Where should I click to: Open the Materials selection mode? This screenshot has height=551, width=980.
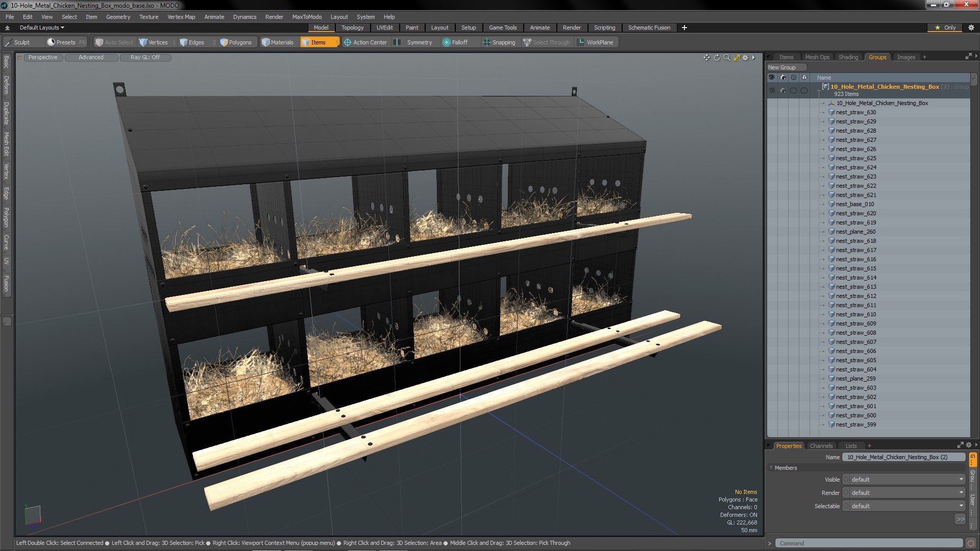pyautogui.click(x=278, y=42)
